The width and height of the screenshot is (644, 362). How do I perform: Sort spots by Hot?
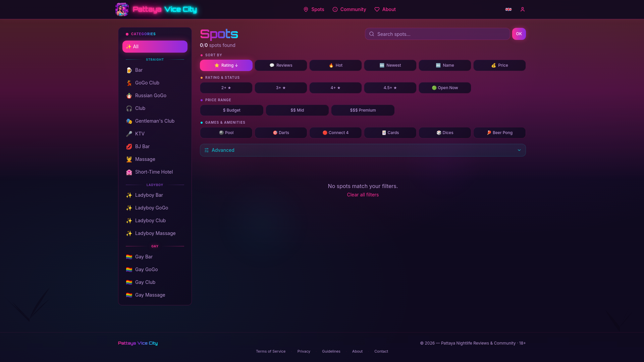(335, 65)
